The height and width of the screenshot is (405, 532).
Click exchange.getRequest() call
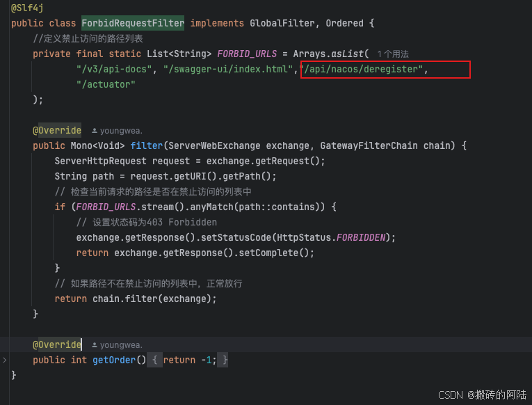click(x=264, y=161)
